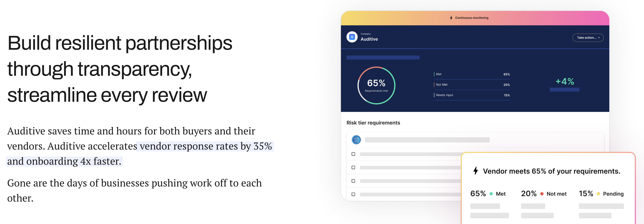Click the 65% Requirements met circular gauge

point(376,85)
